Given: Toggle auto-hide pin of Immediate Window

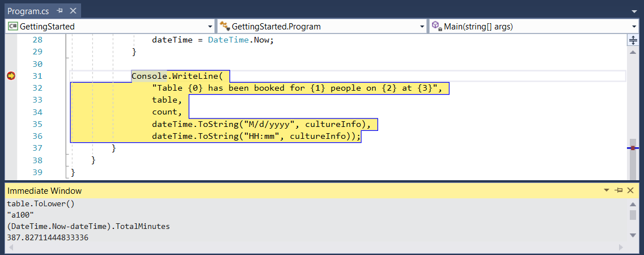Looking at the screenshot, I should pyautogui.click(x=618, y=190).
